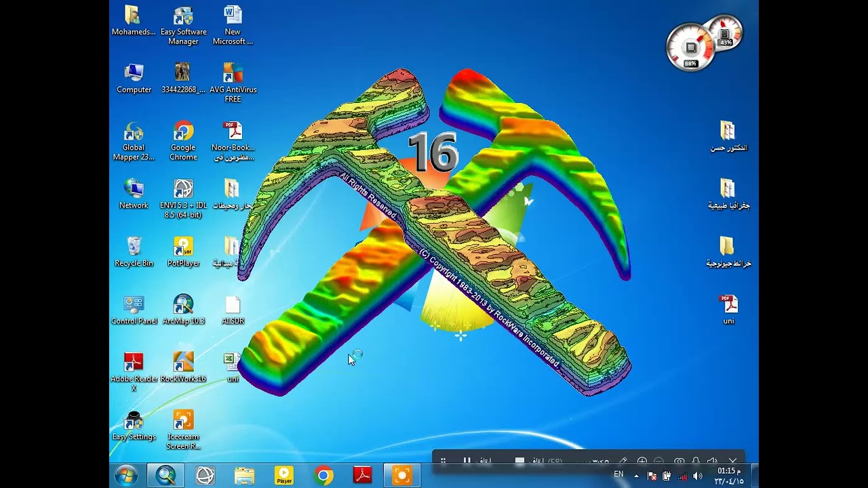Open the Computer desktop icon

coord(134,78)
